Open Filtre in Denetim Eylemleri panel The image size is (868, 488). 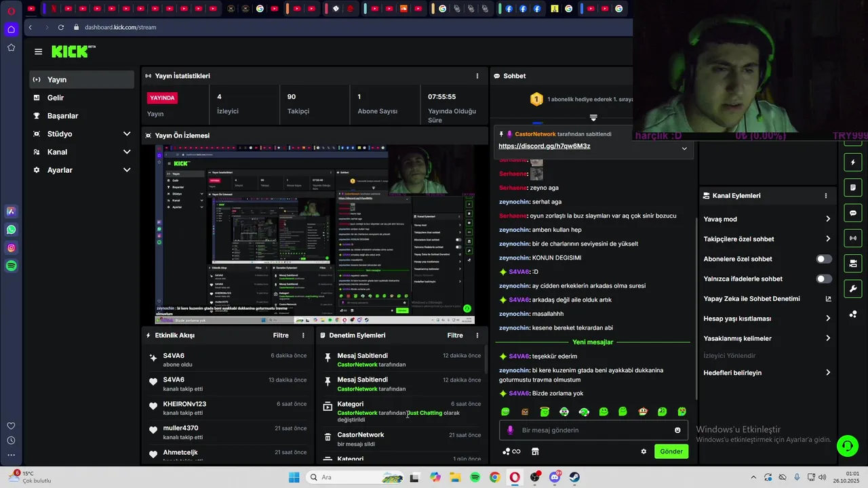pos(455,335)
